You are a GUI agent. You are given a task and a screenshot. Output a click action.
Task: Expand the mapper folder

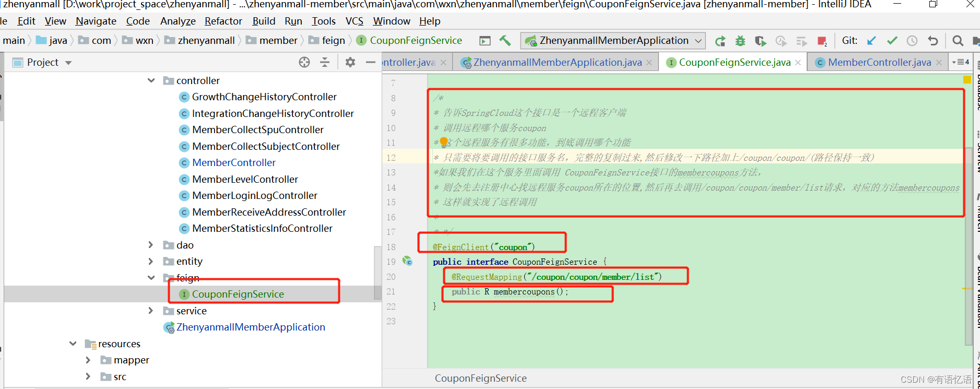88,360
